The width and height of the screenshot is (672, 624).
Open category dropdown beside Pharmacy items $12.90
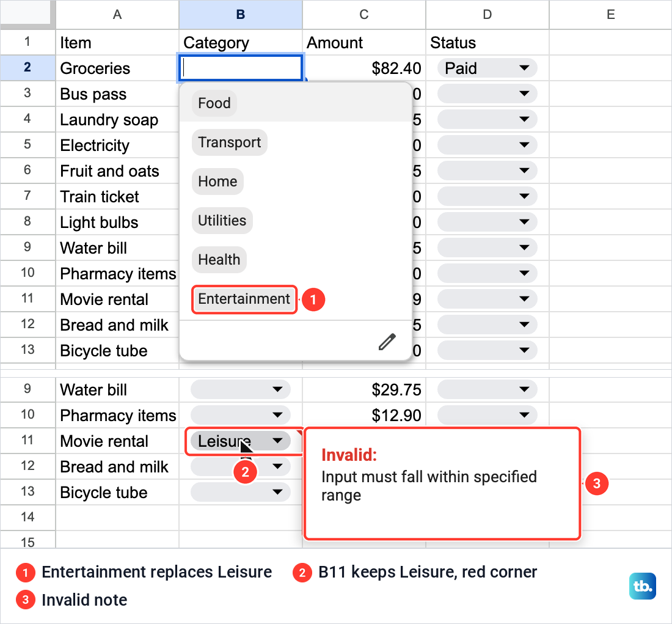(x=241, y=415)
